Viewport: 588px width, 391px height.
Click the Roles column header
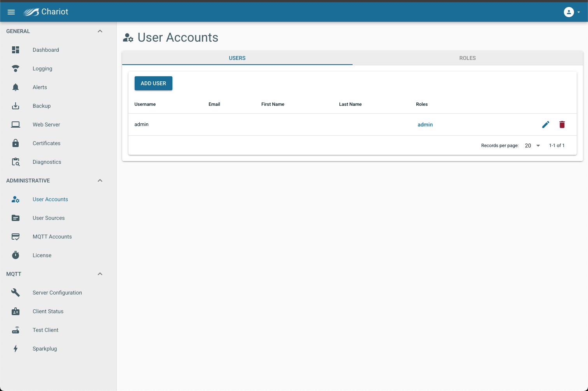[x=422, y=104]
